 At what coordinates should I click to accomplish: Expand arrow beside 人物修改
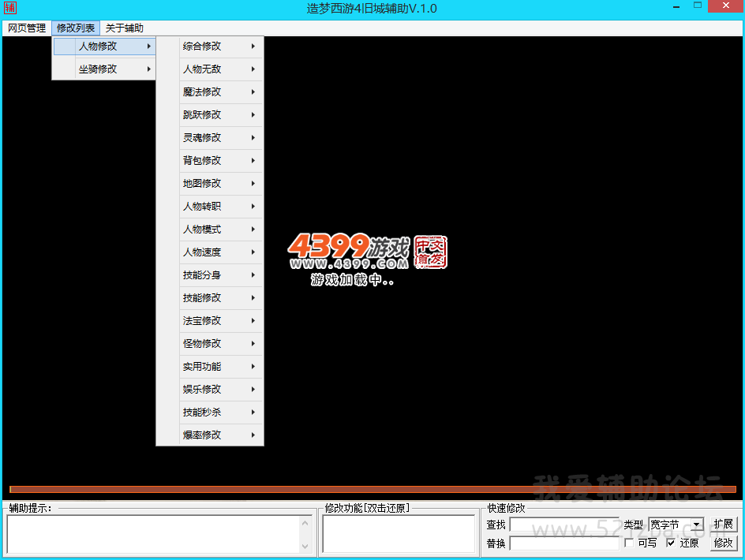(148, 46)
